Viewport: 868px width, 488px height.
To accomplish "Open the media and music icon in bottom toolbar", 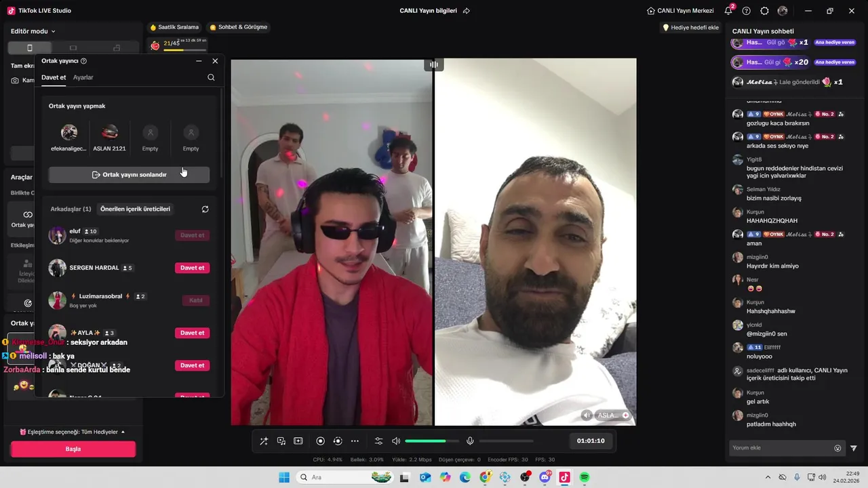I will tap(281, 441).
